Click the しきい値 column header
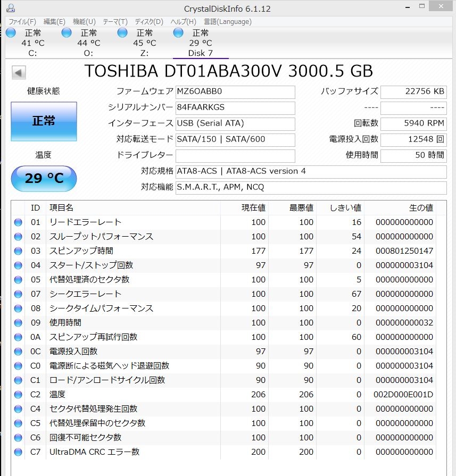Viewport: 456px width, 476px height. click(x=340, y=208)
